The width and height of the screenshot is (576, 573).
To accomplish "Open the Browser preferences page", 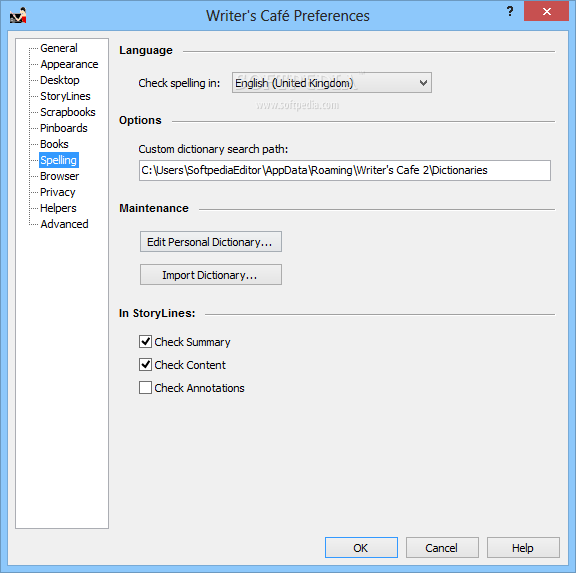I will click(60, 176).
